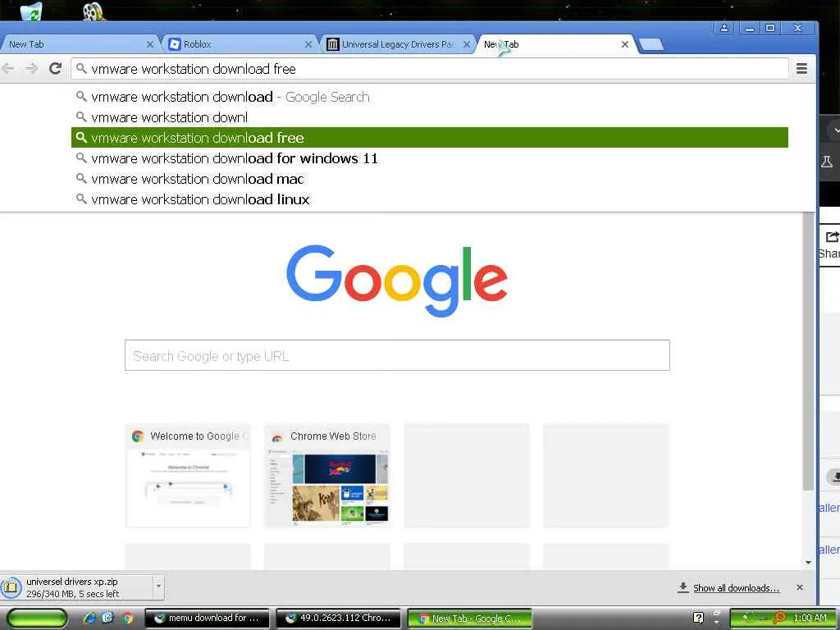This screenshot has height=630, width=840.
Task: Switch to 'memu download for' taskbar window
Action: click(x=208, y=619)
